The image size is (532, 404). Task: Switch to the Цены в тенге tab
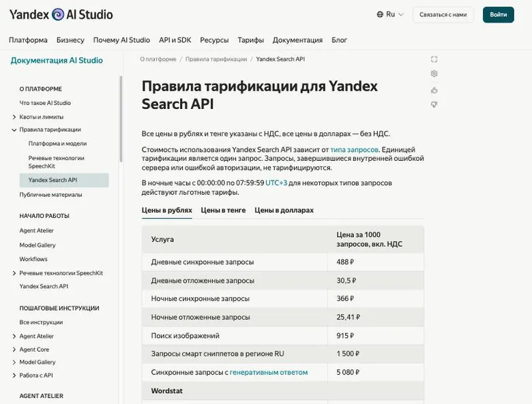coord(223,210)
